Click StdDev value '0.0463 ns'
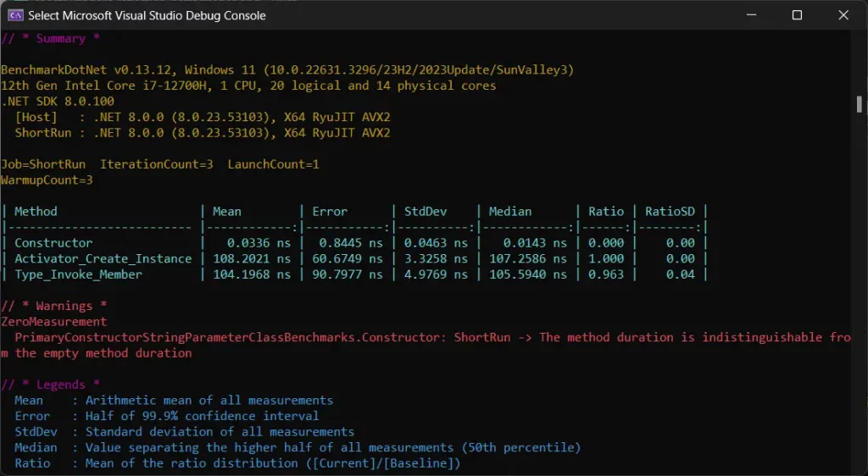The height and width of the screenshot is (476, 868). point(436,243)
